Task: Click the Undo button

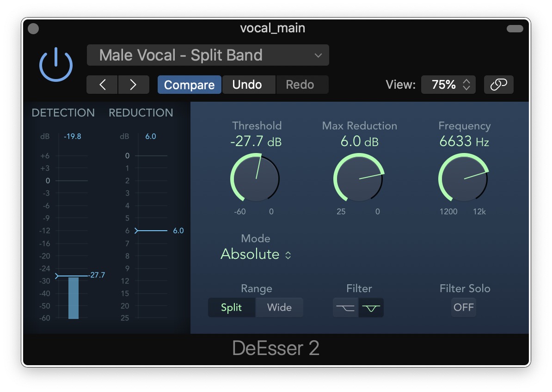Action: pos(247,85)
